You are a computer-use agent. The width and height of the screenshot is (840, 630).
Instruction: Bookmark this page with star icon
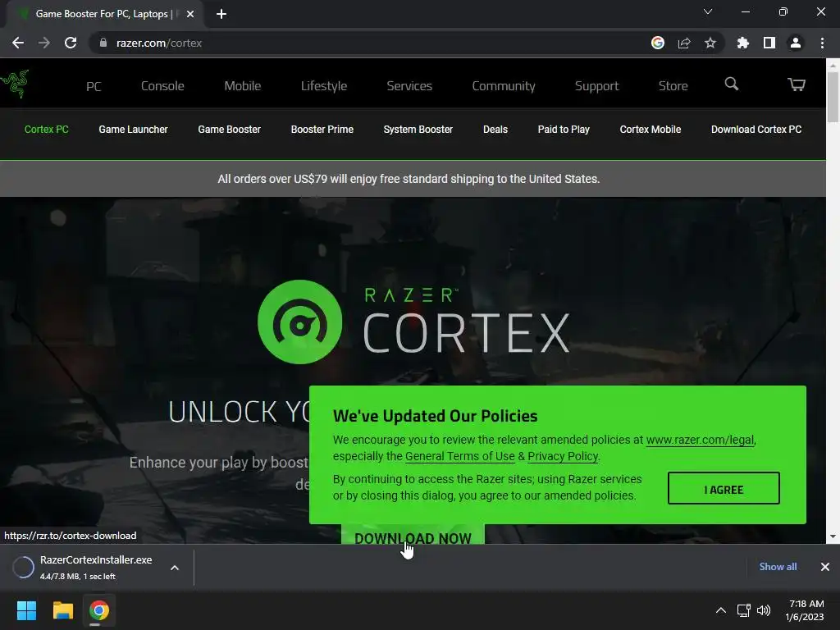(710, 43)
